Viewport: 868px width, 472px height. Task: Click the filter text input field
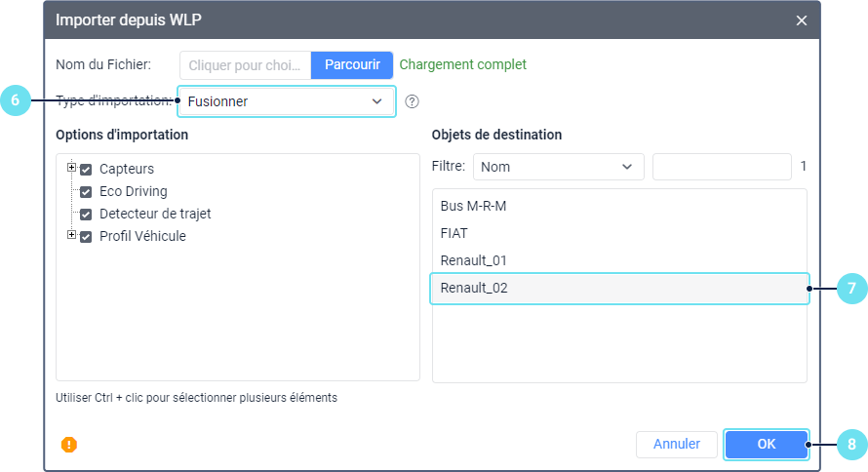click(x=721, y=167)
